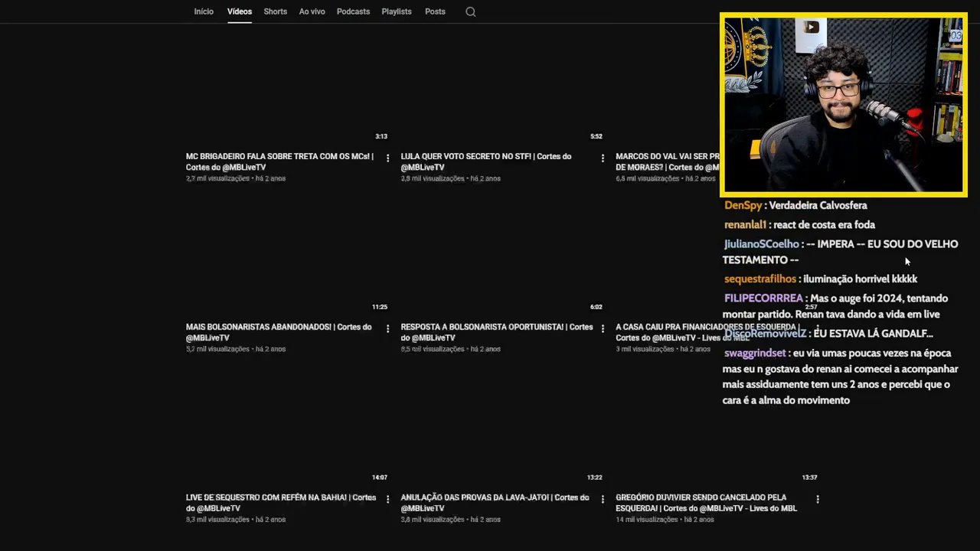Open the Posts tab

pos(435,11)
